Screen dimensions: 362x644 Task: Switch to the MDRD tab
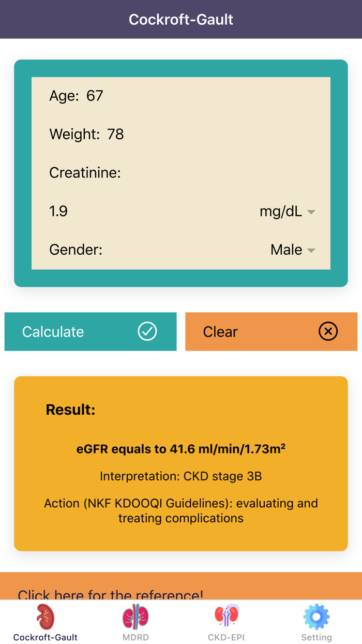[x=135, y=623]
